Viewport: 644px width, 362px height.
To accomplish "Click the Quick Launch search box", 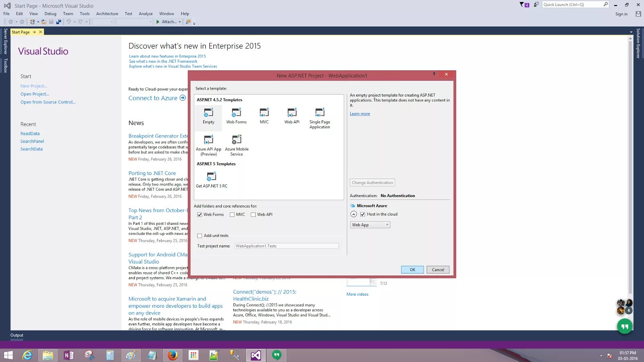I will (x=575, y=4).
